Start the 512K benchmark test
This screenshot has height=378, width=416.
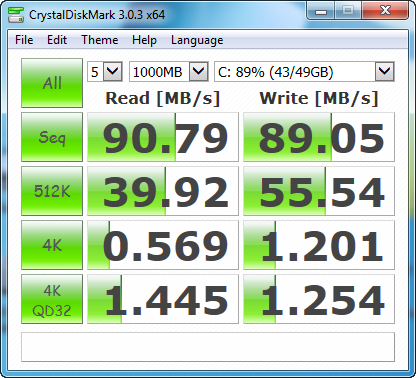pos(52,191)
